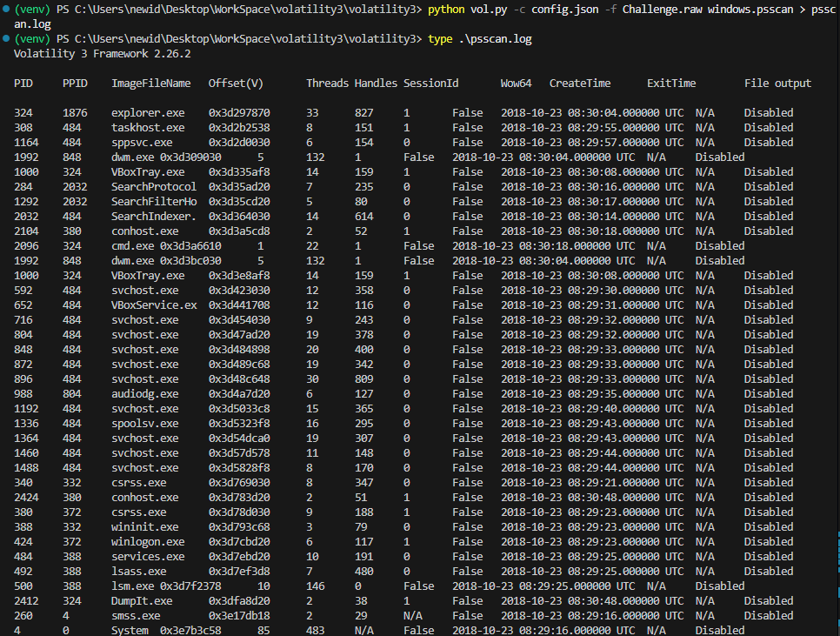Click the process name 'spoolsv.exe'
This screenshot has height=636, width=840.
point(144,424)
